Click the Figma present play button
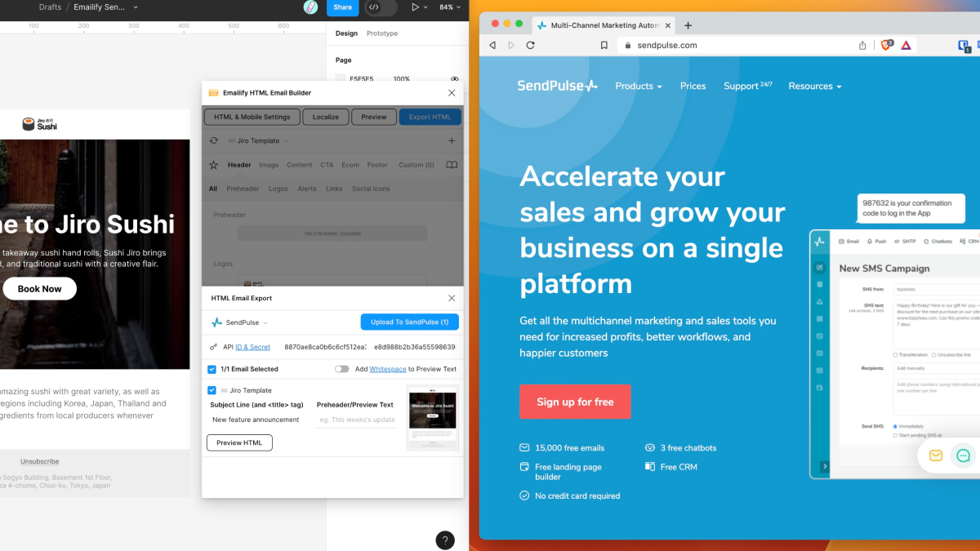 [x=416, y=7]
